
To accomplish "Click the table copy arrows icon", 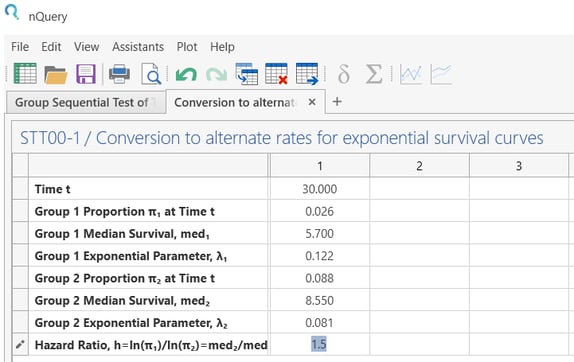I will 247,74.
